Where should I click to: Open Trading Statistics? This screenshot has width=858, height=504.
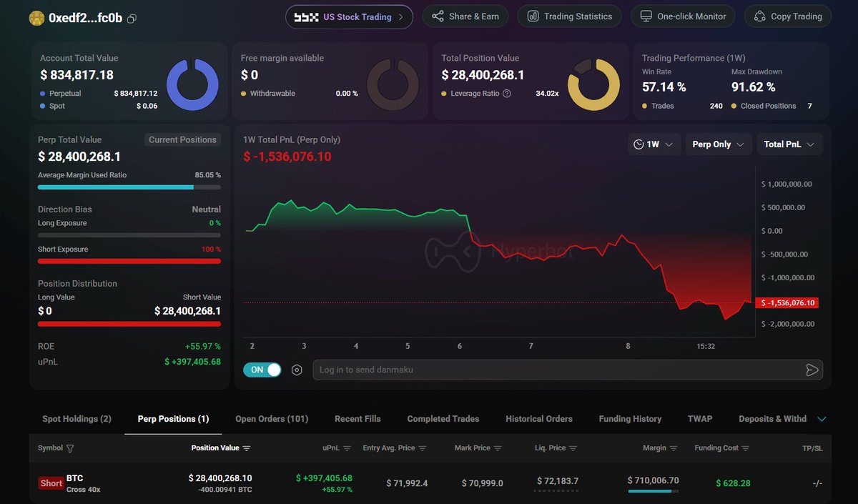click(x=569, y=16)
